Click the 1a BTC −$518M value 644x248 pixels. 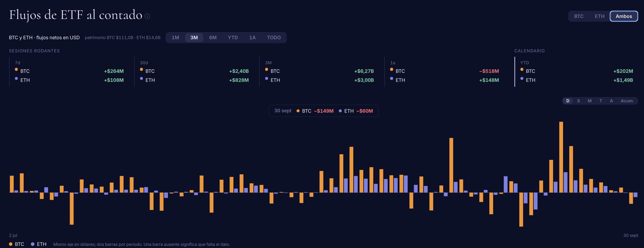(x=489, y=71)
